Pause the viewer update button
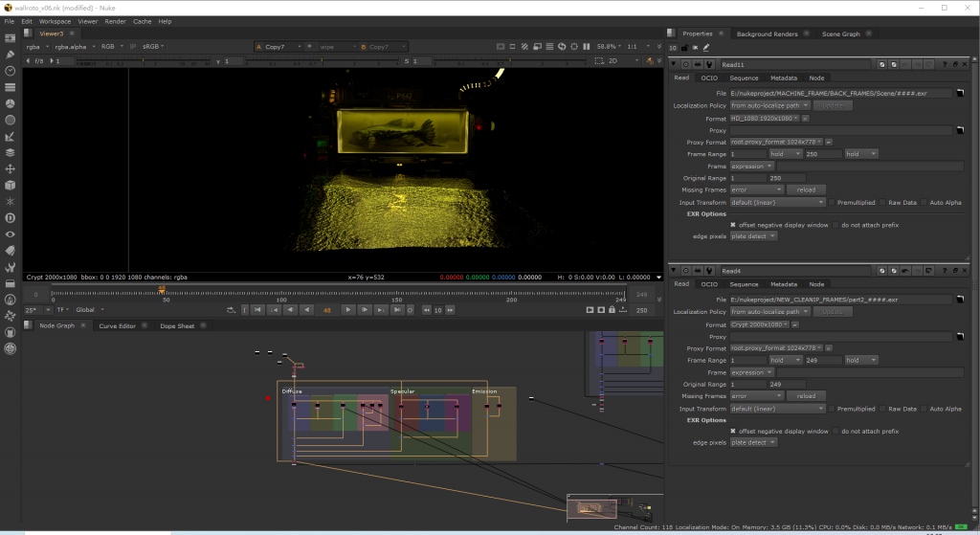This screenshot has height=535, width=980. click(x=587, y=46)
